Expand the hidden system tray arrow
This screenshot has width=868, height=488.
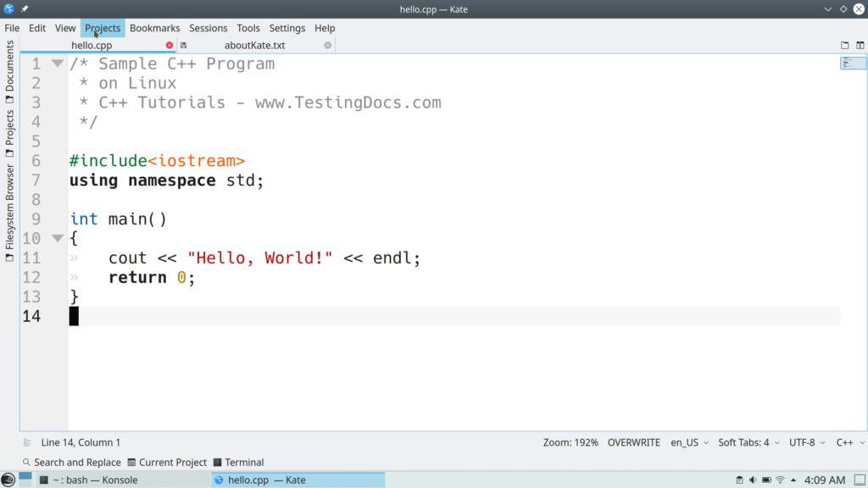pyautogui.click(x=793, y=480)
